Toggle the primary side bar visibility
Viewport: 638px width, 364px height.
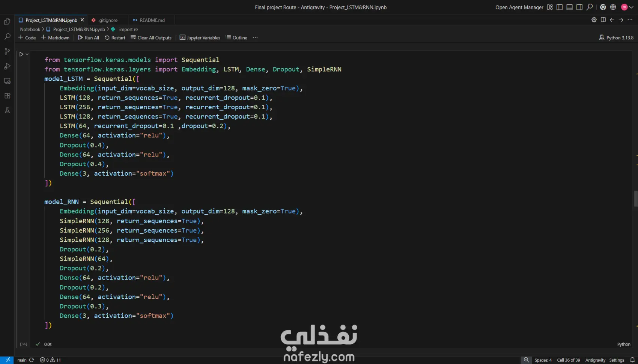pyautogui.click(x=560, y=7)
